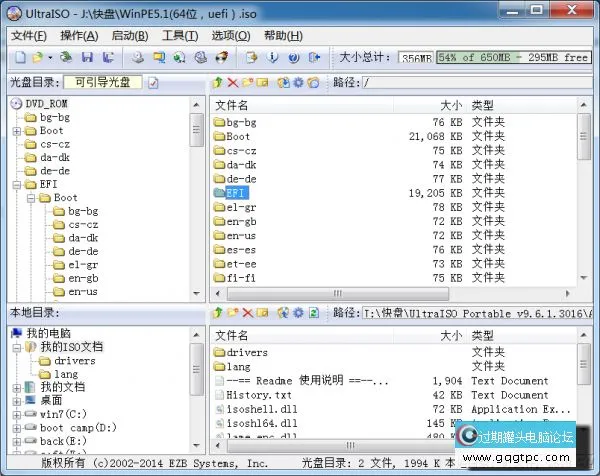Image resolution: width=600 pixels, height=476 pixels.
Task: Open the 文件(F) menu
Action: (x=29, y=36)
